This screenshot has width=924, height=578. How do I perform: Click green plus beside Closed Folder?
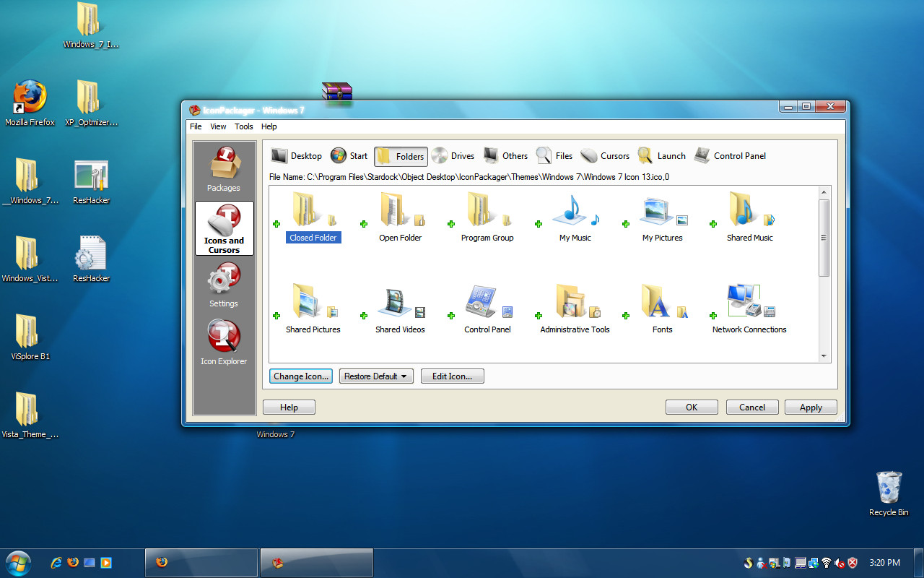point(276,224)
